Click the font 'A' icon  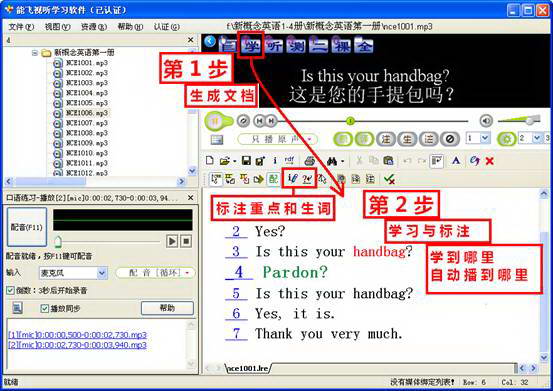pos(456,161)
